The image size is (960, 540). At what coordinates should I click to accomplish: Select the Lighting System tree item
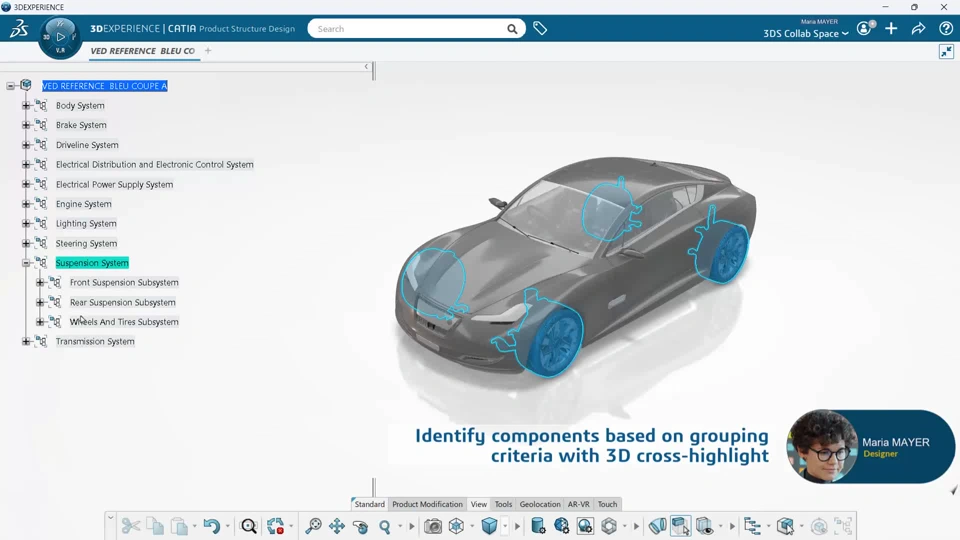click(86, 223)
